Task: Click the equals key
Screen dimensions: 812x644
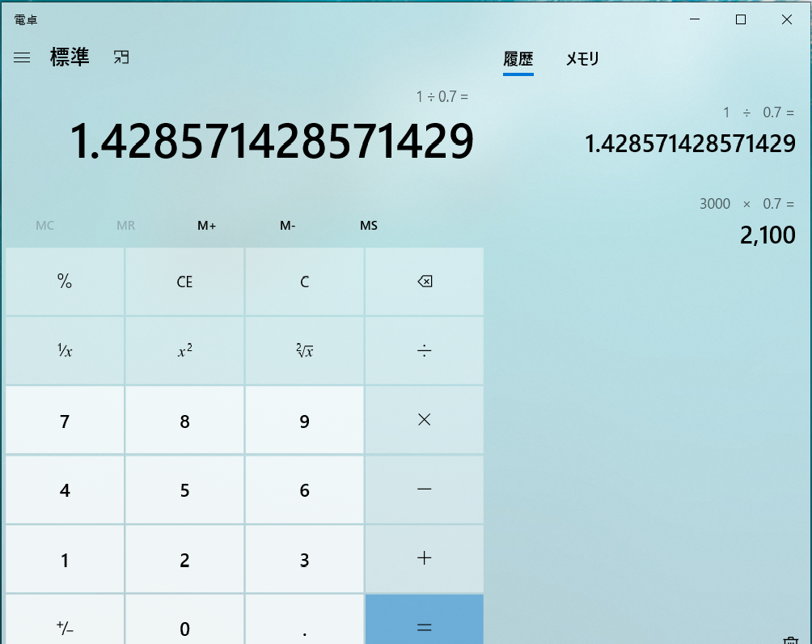Action: 425,619
